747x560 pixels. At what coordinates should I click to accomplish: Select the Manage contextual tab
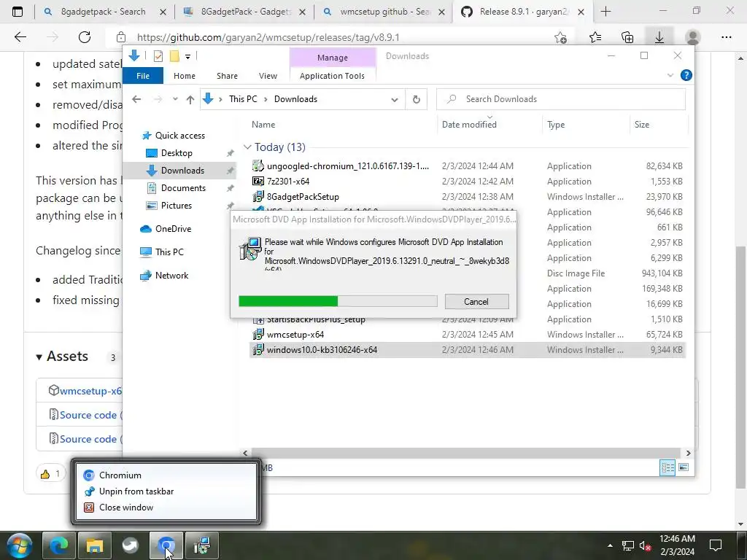tap(333, 57)
